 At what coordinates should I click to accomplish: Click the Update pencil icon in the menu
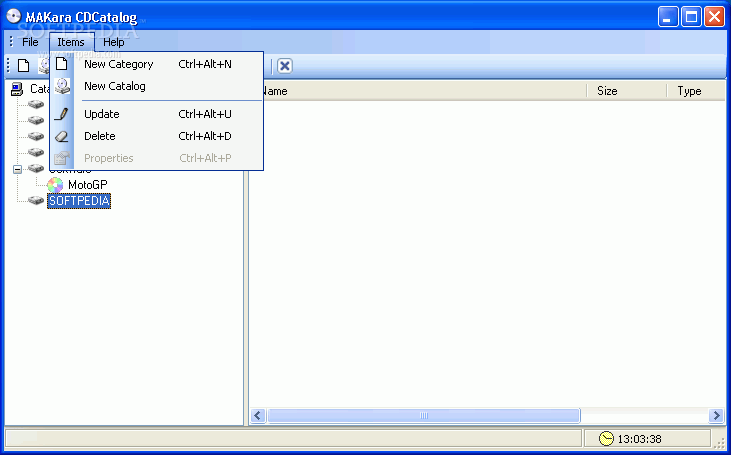pyautogui.click(x=62, y=114)
